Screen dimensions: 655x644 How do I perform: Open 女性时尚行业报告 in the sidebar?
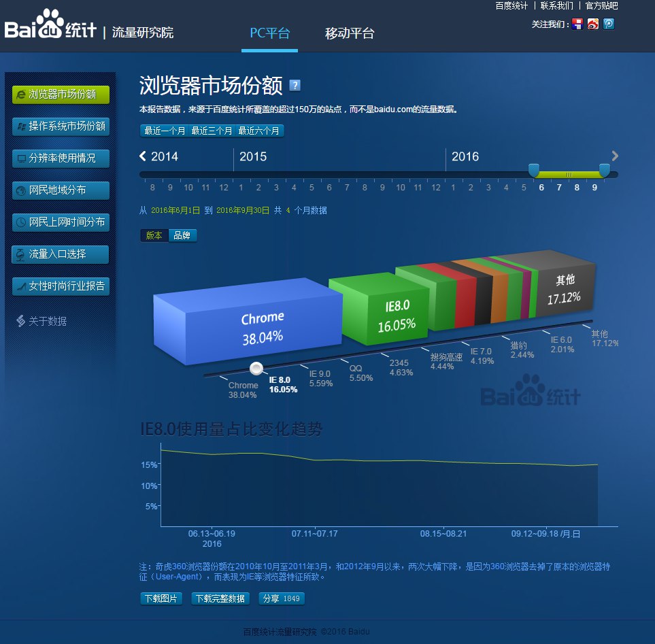pyautogui.click(x=61, y=286)
